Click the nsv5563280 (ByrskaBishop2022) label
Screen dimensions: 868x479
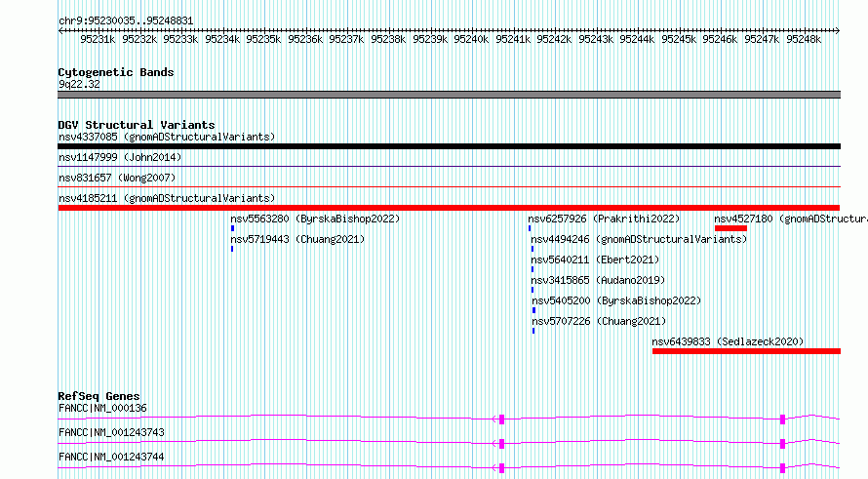(x=315, y=219)
